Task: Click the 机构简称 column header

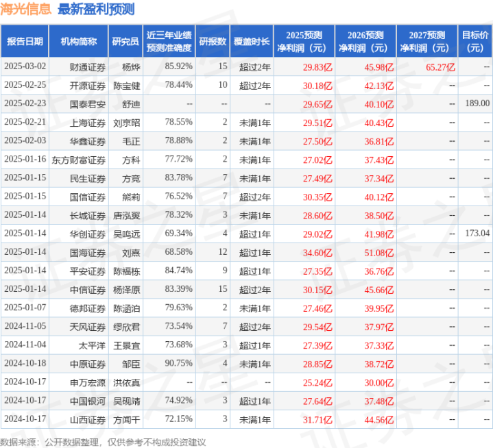Action: 78,41
